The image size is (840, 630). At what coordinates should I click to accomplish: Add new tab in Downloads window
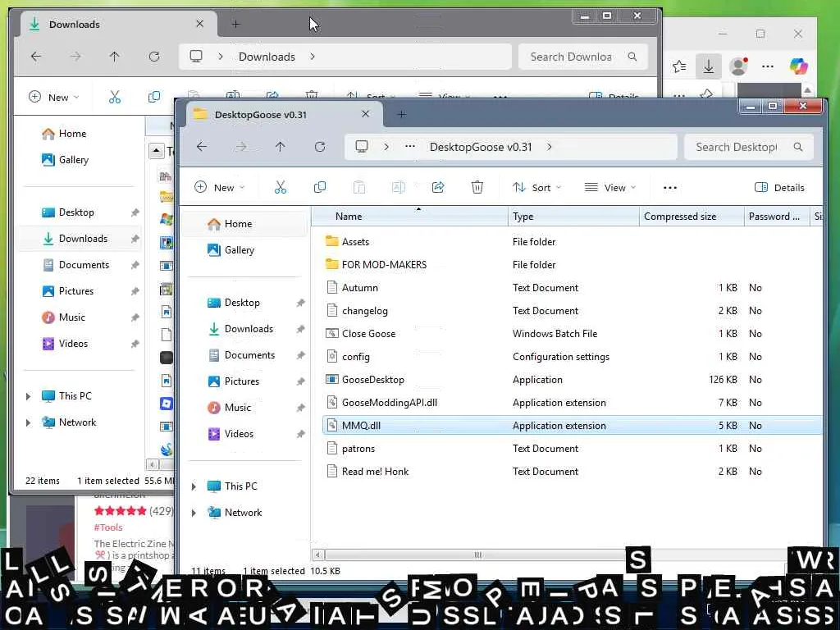(235, 24)
